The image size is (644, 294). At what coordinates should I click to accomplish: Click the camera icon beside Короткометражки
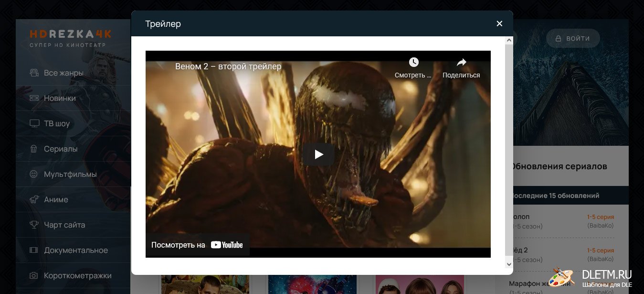tap(34, 275)
